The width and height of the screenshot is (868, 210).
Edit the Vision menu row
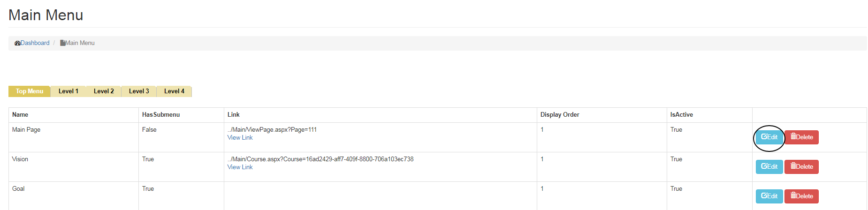click(769, 167)
